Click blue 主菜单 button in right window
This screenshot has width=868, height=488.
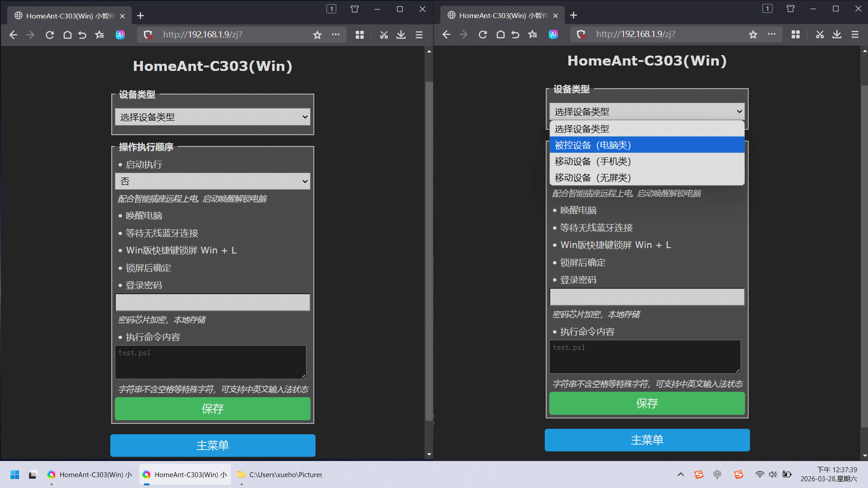[x=647, y=440]
